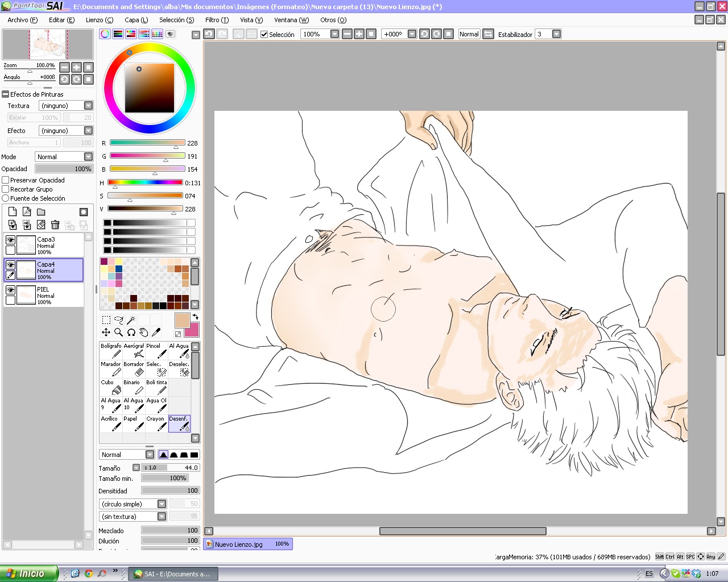728x582 pixels.
Task: Open the Capa menu
Action: (x=136, y=20)
